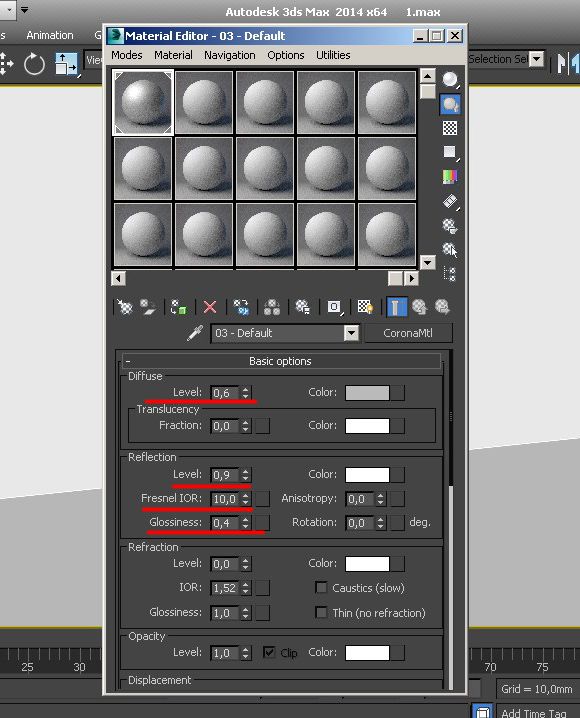Click Go to Parent icon
Image resolution: width=580 pixels, height=718 pixels.
pyautogui.click(x=419, y=306)
